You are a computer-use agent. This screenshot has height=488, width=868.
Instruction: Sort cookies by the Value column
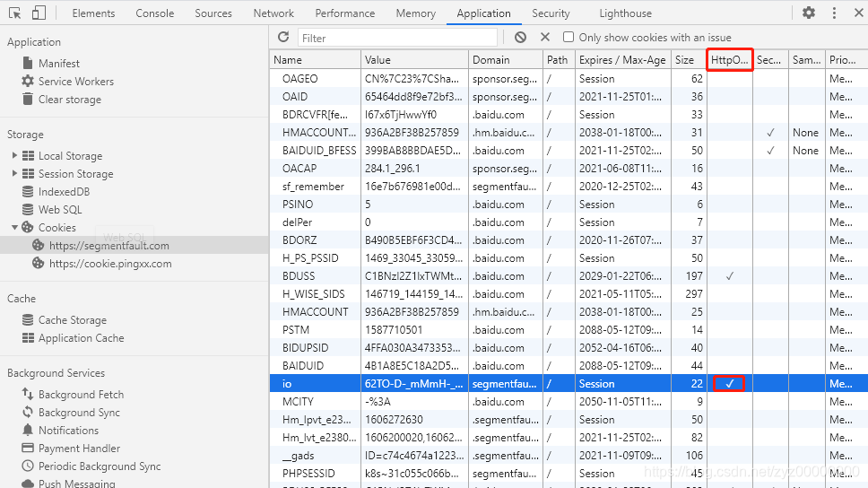[x=414, y=60]
